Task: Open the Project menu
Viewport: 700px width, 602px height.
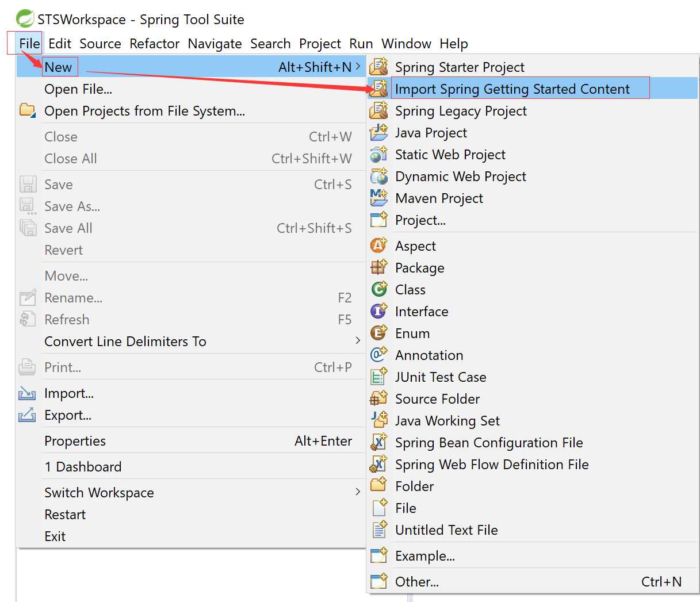Action: (320, 44)
